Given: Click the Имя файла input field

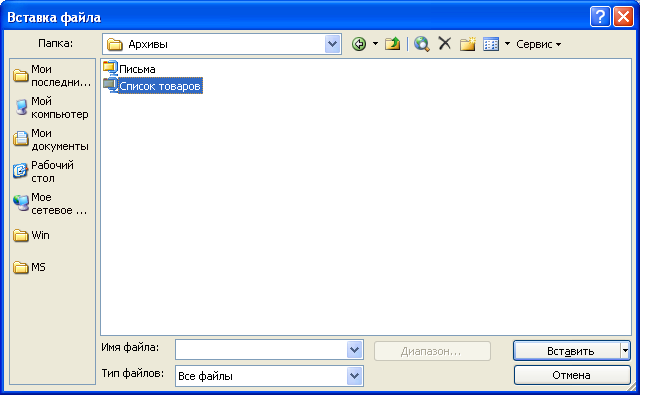Looking at the screenshot, I should (x=262, y=350).
